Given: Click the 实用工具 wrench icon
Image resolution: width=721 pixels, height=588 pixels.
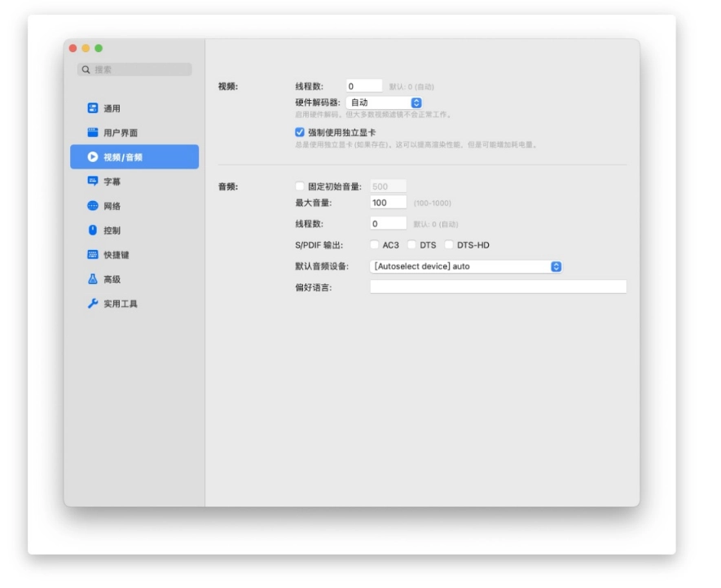Looking at the screenshot, I should [93, 304].
